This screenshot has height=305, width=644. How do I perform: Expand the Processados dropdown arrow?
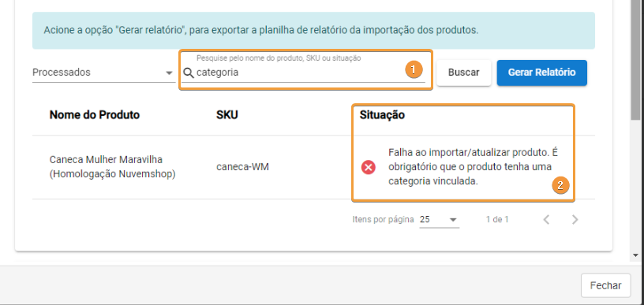169,73
